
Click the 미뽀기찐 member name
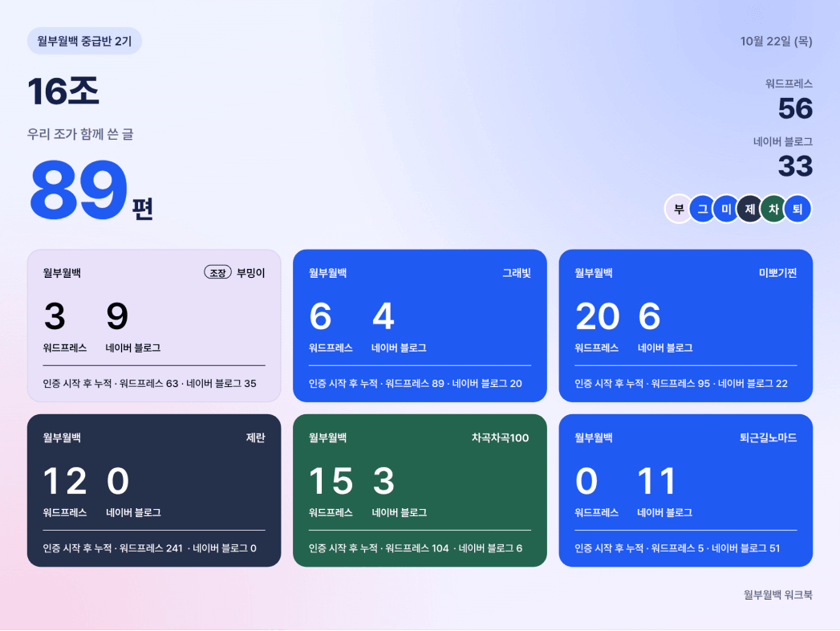[777, 273]
